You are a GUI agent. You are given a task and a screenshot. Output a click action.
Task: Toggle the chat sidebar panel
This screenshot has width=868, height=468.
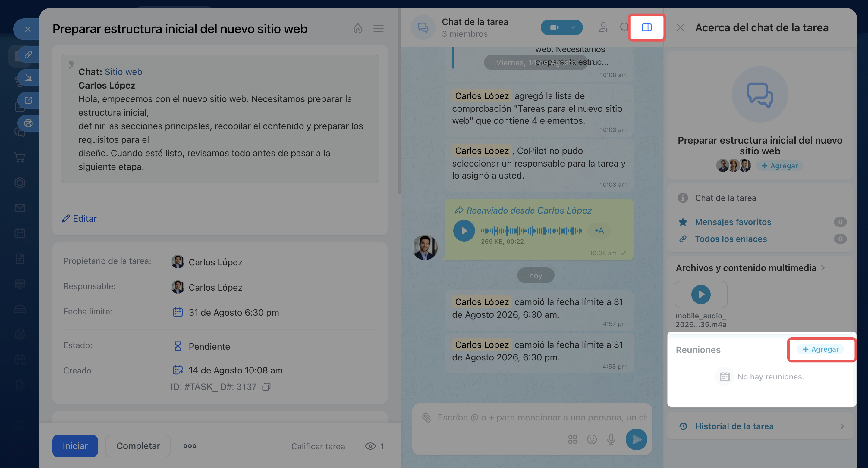[x=646, y=28]
